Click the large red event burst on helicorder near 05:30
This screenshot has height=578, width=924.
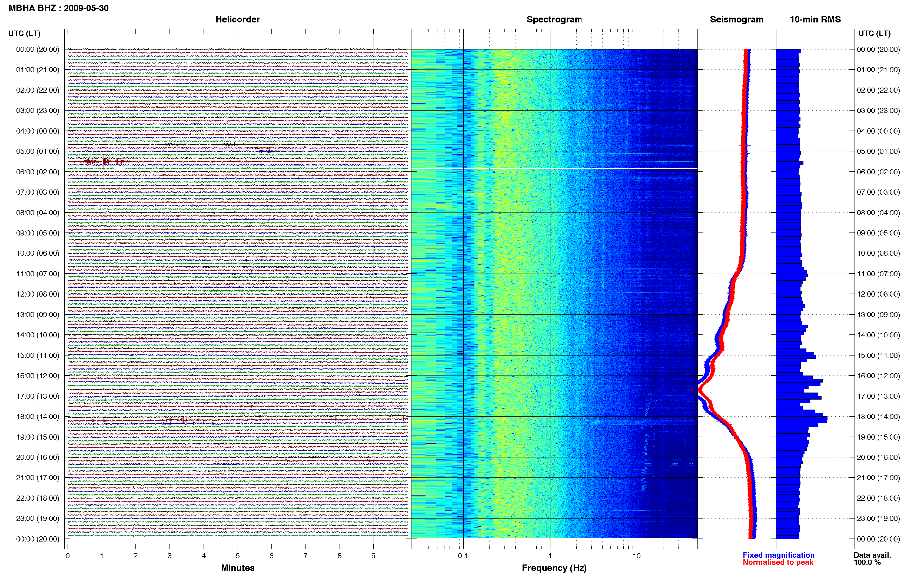(105, 161)
